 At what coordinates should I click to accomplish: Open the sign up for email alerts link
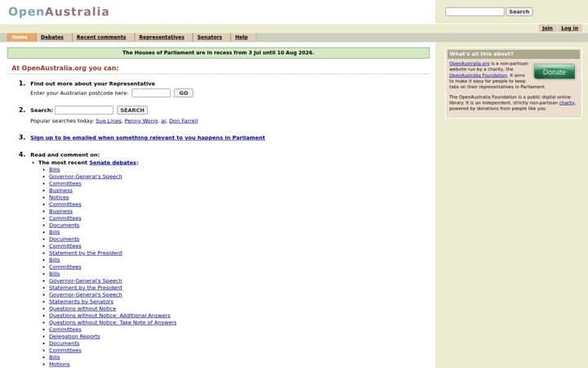coord(148,138)
